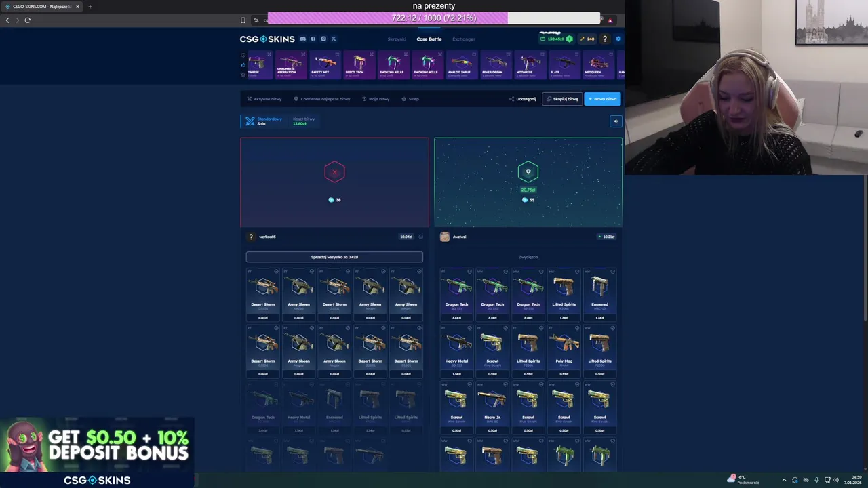Viewport: 868px width, 488px height.
Task: Click the werkaa85 player name
Action: point(267,237)
